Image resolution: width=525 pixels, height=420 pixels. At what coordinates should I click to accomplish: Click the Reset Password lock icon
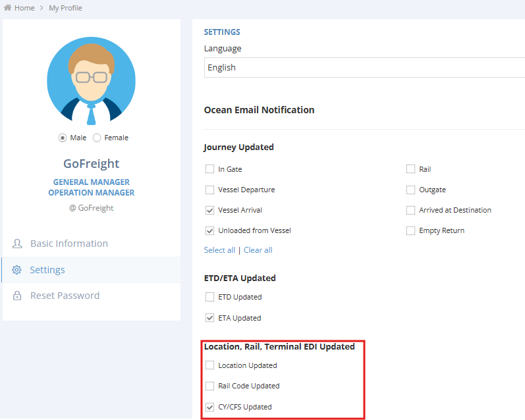17,296
